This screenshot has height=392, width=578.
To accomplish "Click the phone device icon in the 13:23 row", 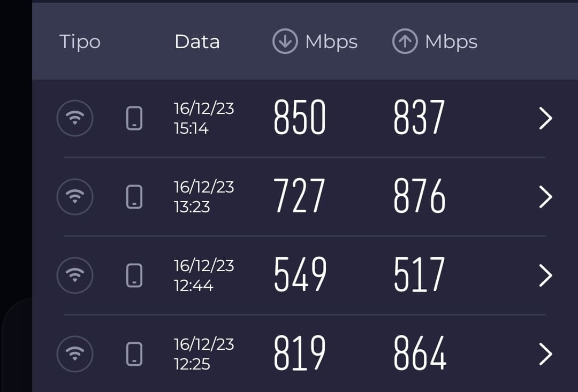I will (134, 197).
